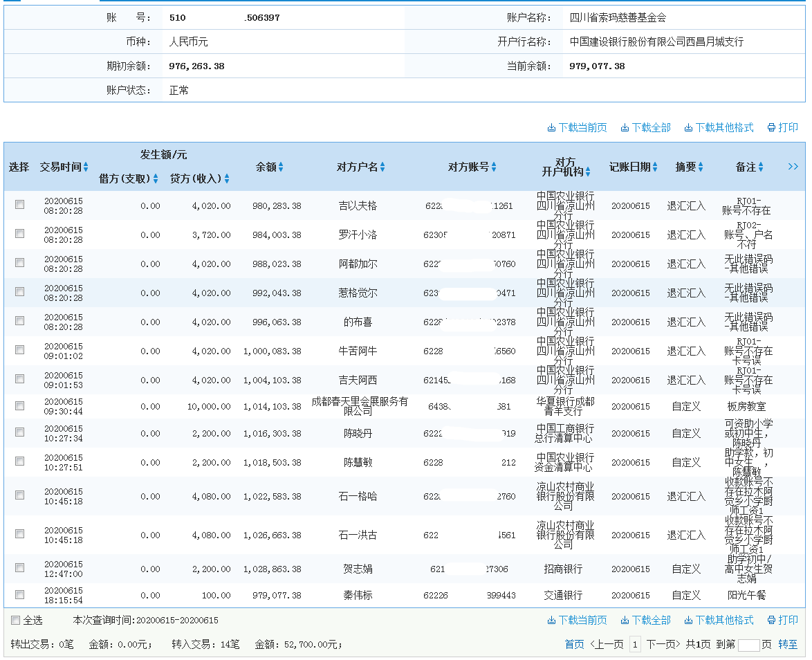The width and height of the screenshot is (812, 660).
Task: Check the row for 吉以夫格
Action: tap(20, 205)
